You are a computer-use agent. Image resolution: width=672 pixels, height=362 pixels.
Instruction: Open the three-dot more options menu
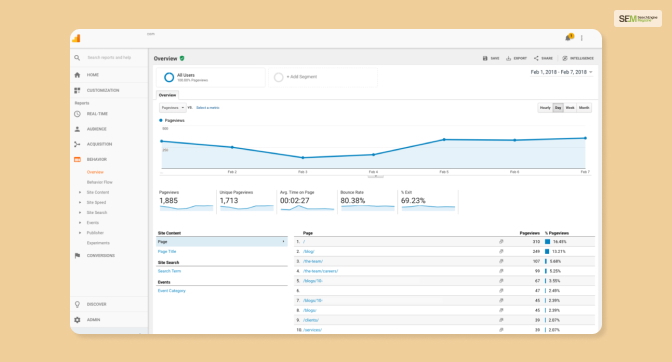[x=582, y=38]
